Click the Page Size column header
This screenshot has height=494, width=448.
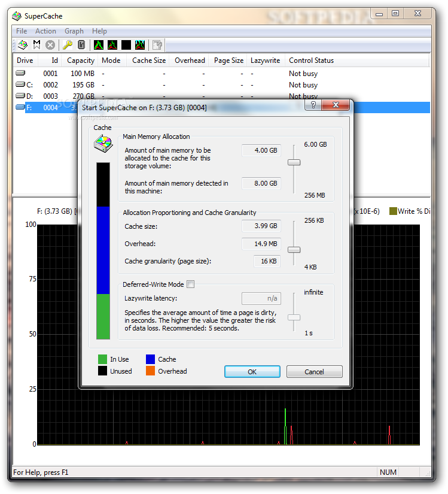[228, 60]
